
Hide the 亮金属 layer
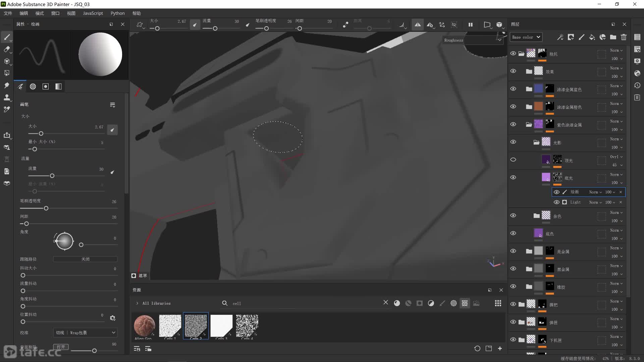pos(513,251)
